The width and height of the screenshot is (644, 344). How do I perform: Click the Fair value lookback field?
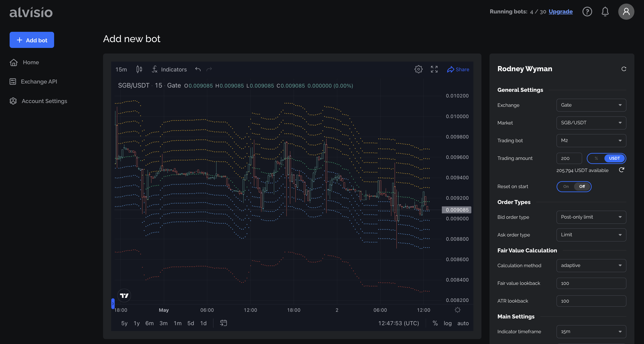pyautogui.click(x=591, y=283)
